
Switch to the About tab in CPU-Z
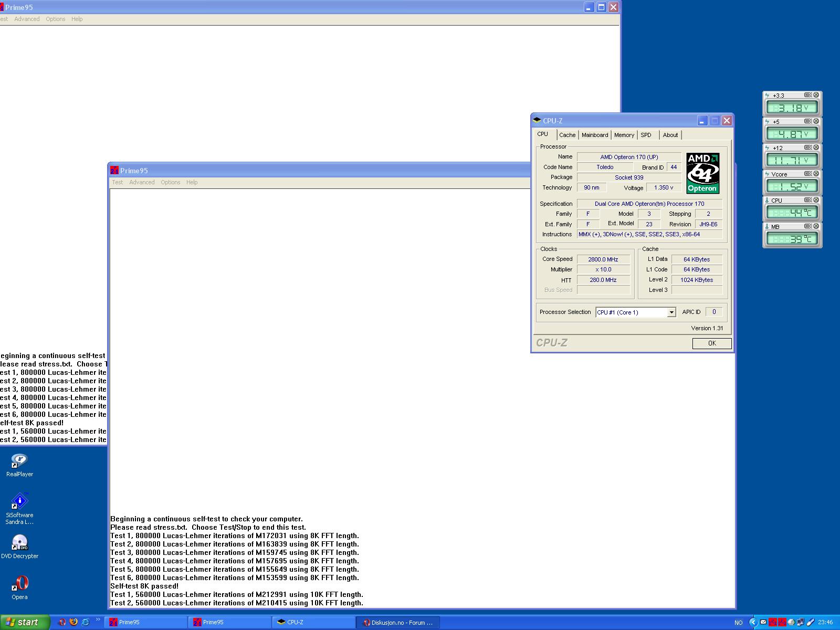point(670,135)
